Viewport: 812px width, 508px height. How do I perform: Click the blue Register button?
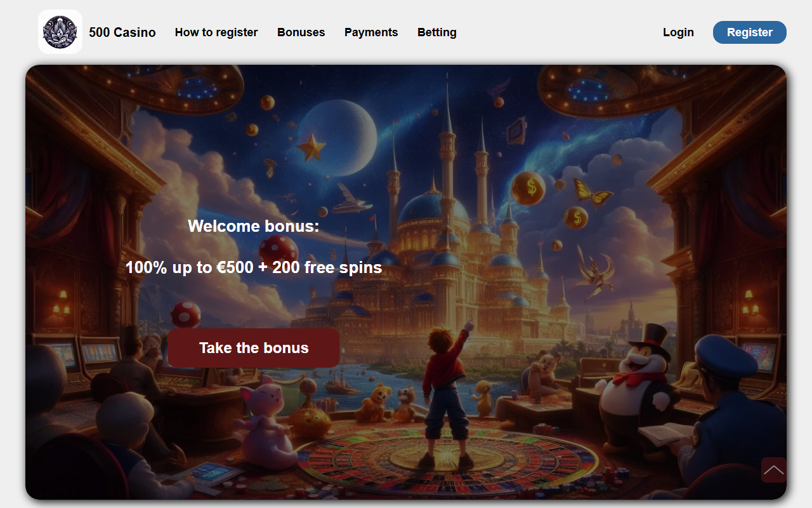pyautogui.click(x=750, y=32)
